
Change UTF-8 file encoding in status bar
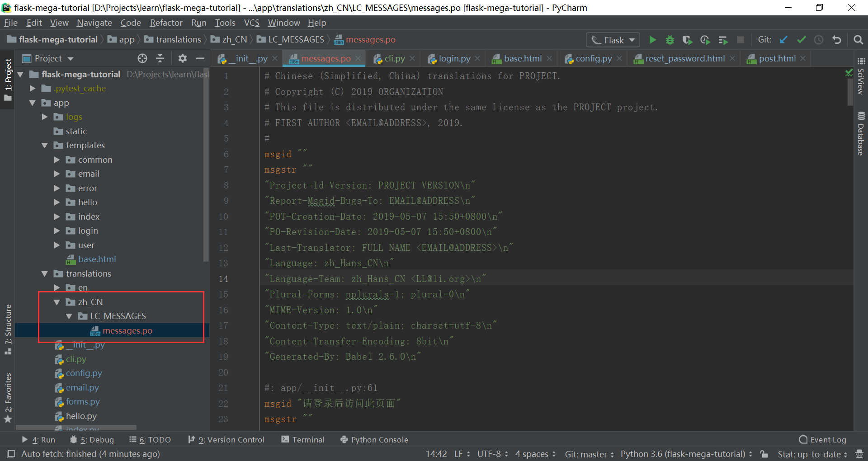[492, 454]
